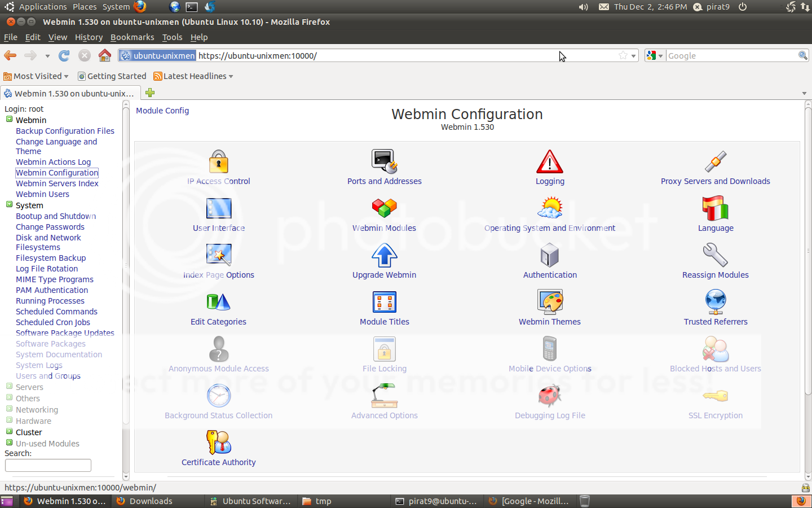Open the Applications menu in top panel
The image size is (812, 508).
pyautogui.click(x=43, y=7)
